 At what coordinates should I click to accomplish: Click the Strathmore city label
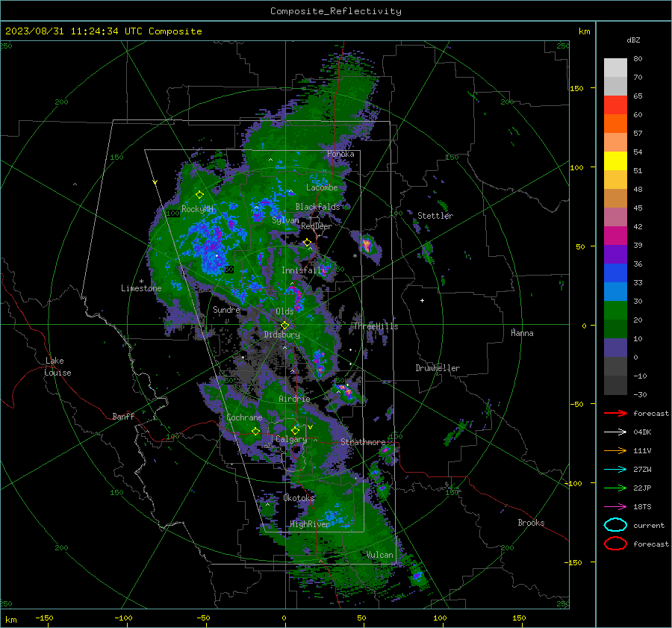point(363,442)
